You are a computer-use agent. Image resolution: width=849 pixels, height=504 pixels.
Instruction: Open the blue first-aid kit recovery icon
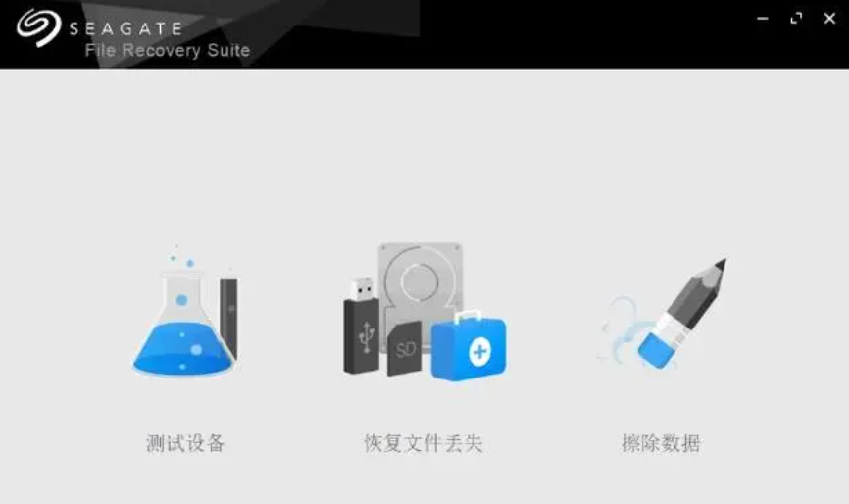pyautogui.click(x=469, y=346)
